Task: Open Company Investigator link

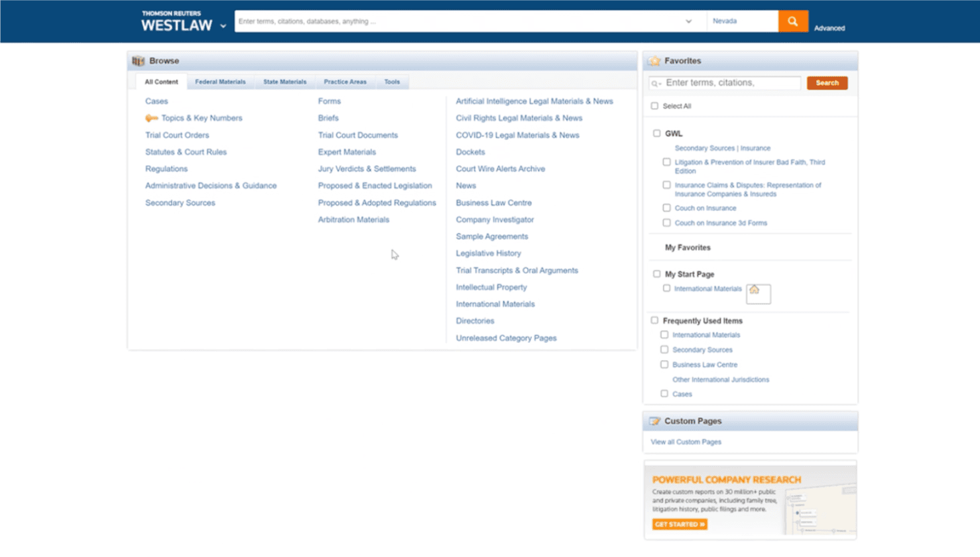Action: click(495, 219)
